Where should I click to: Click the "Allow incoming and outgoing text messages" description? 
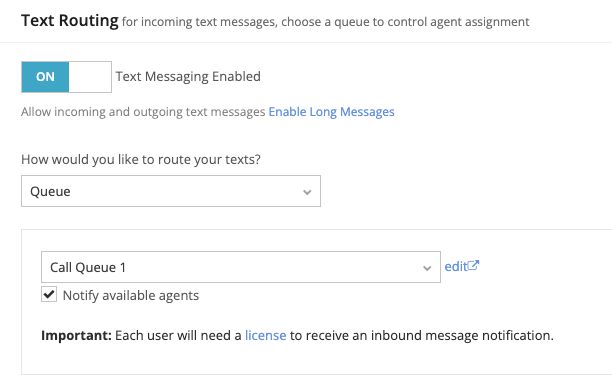[143, 112]
